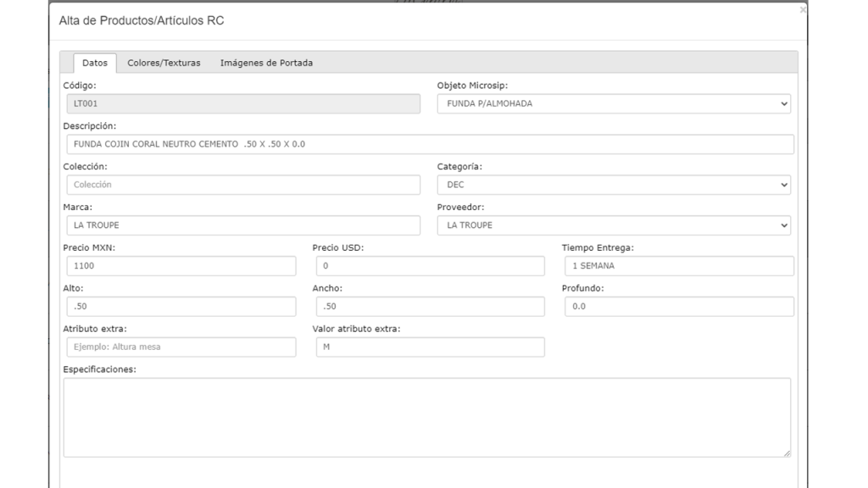
Task: Click the Alto dimension field
Action: 180,307
